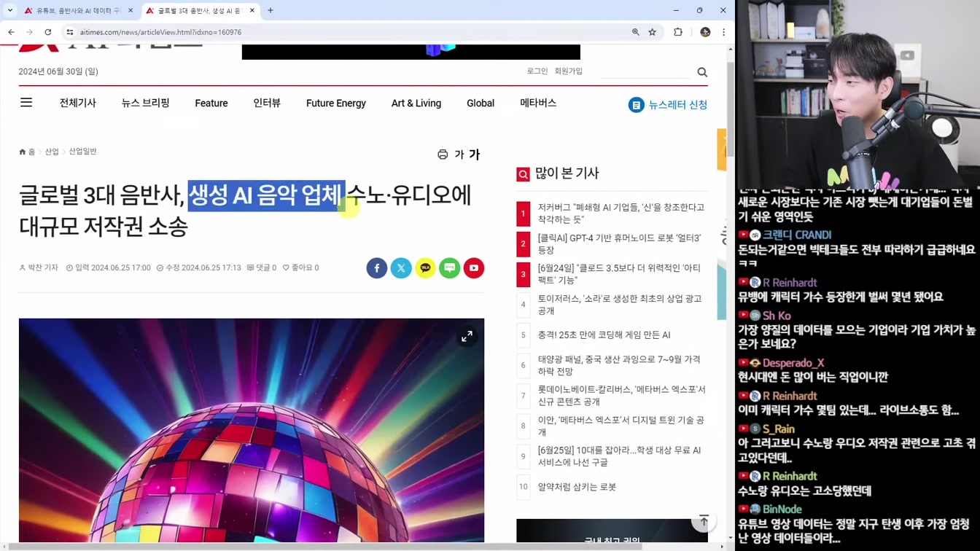Open the [클릭AI] GPT-4 기반 휴머노이드 article
The width and height of the screenshot is (980, 551).
(619, 244)
